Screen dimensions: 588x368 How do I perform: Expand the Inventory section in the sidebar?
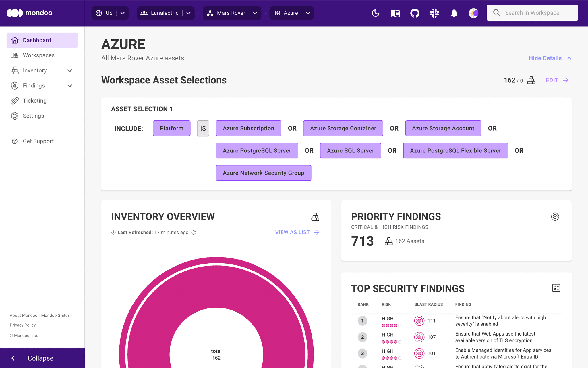[70, 70]
